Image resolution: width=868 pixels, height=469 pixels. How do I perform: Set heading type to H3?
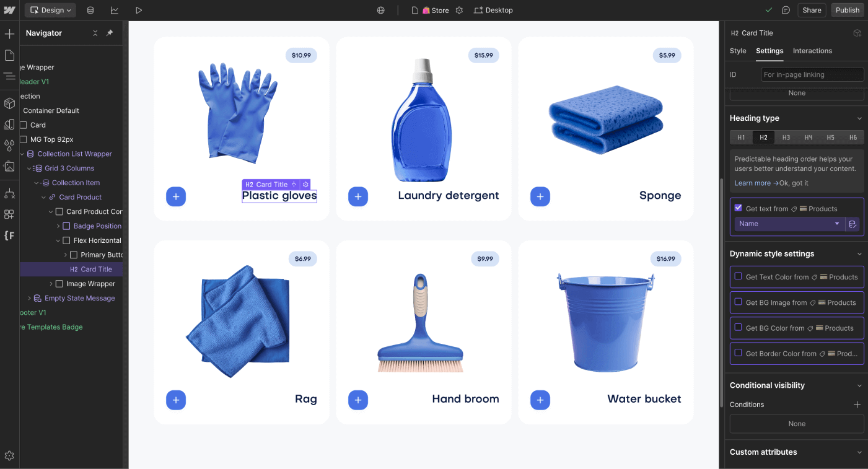(786, 138)
